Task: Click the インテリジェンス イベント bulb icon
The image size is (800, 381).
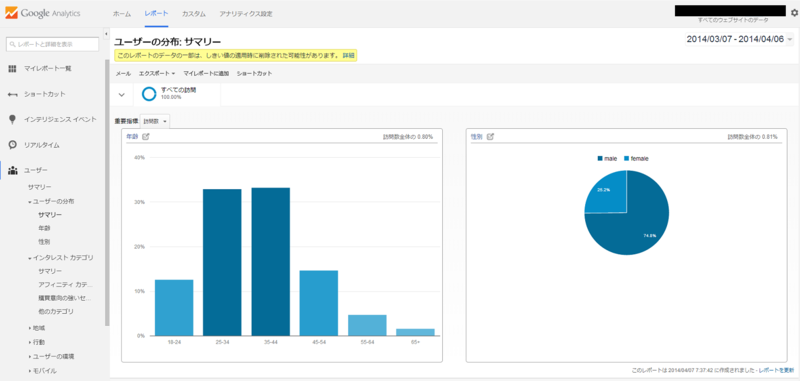Action: [13, 119]
